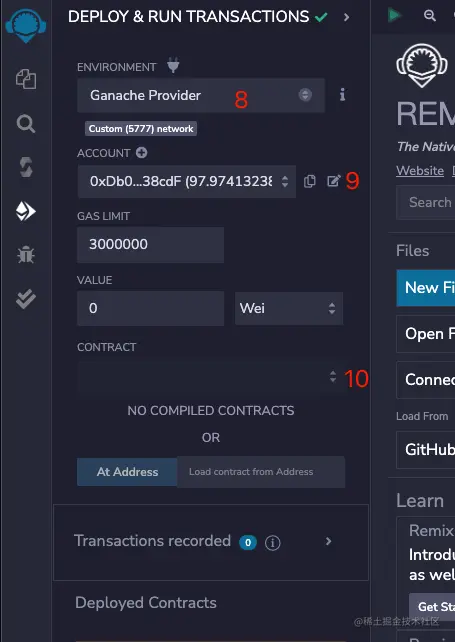Open the Solidity Compiler sidebar icon
The image size is (455, 642).
click(26, 167)
